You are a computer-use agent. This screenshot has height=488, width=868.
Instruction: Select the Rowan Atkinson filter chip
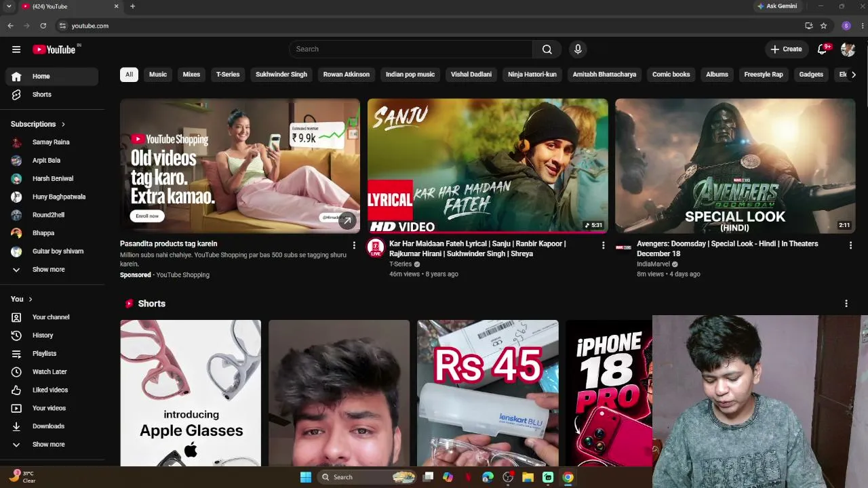[x=347, y=75]
